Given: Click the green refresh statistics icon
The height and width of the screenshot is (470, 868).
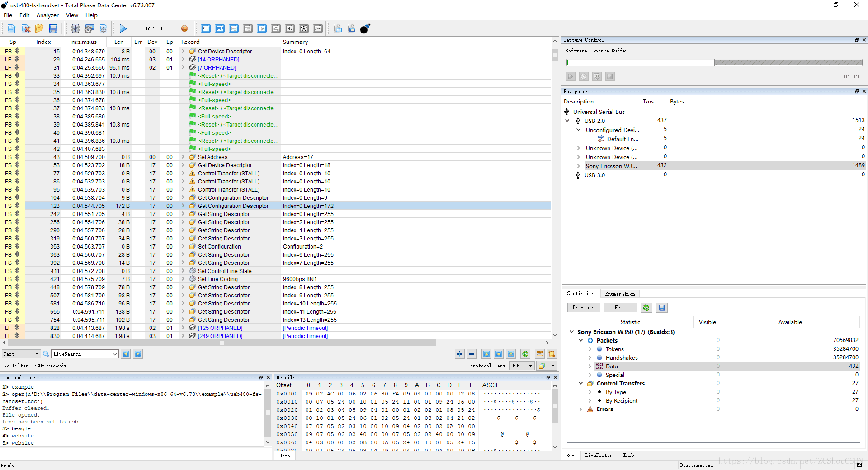Looking at the screenshot, I should [646, 308].
